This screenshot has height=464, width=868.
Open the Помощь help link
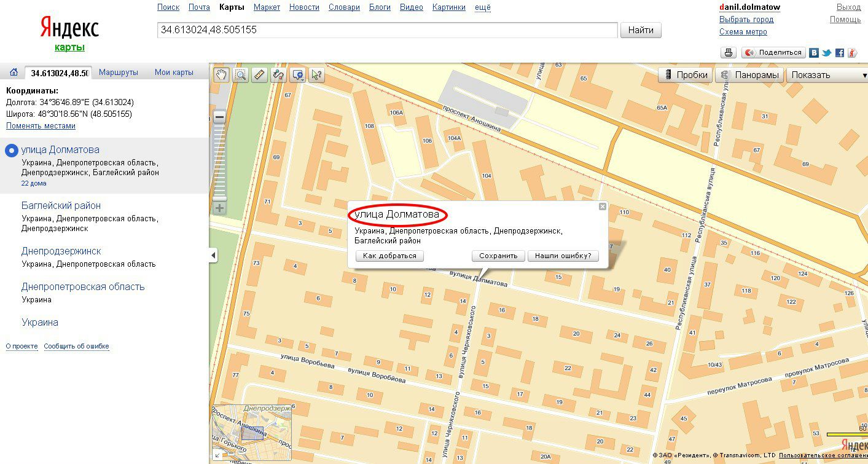[845, 20]
